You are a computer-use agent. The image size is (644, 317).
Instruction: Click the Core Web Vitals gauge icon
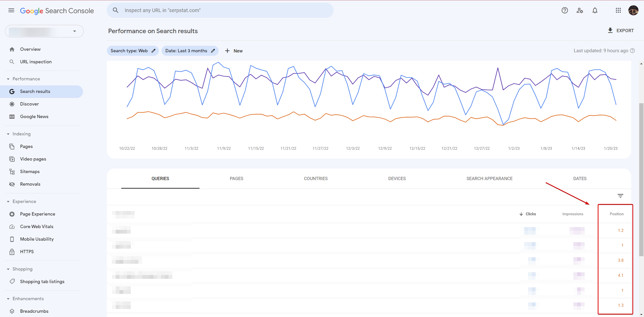click(x=12, y=227)
